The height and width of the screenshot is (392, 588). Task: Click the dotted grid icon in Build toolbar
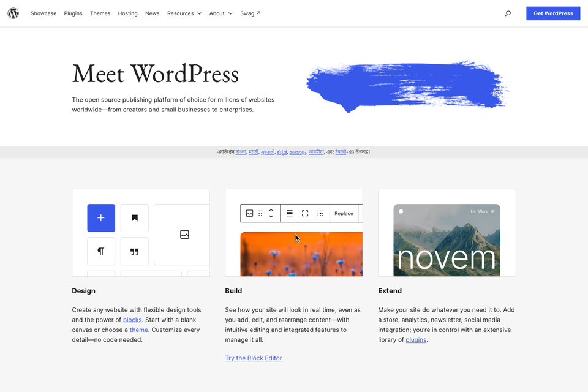pyautogui.click(x=320, y=213)
